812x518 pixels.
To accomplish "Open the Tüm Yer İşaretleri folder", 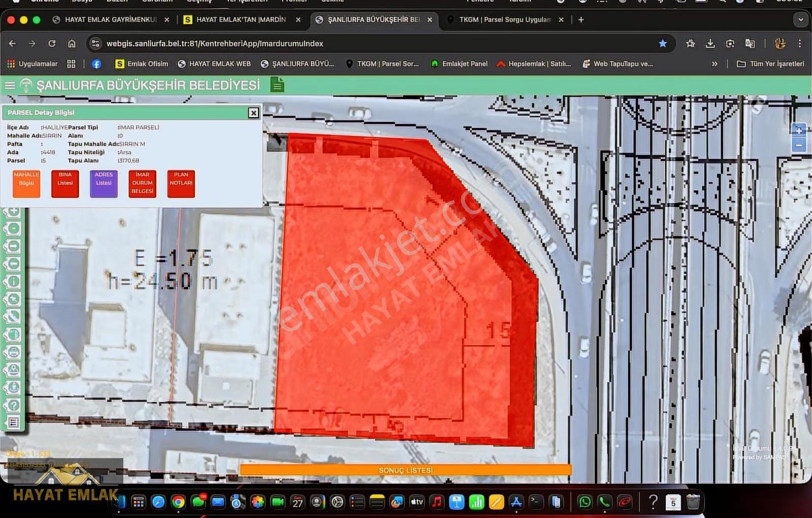I will [770, 64].
